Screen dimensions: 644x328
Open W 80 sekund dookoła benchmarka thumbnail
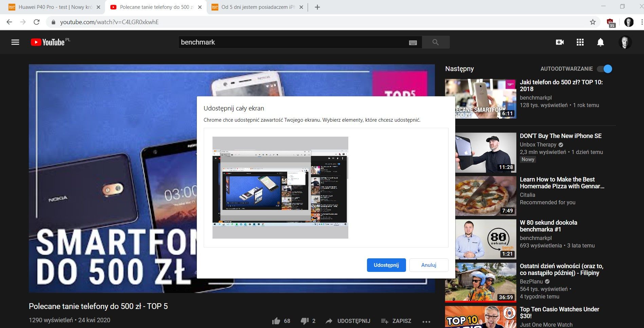tap(481, 239)
